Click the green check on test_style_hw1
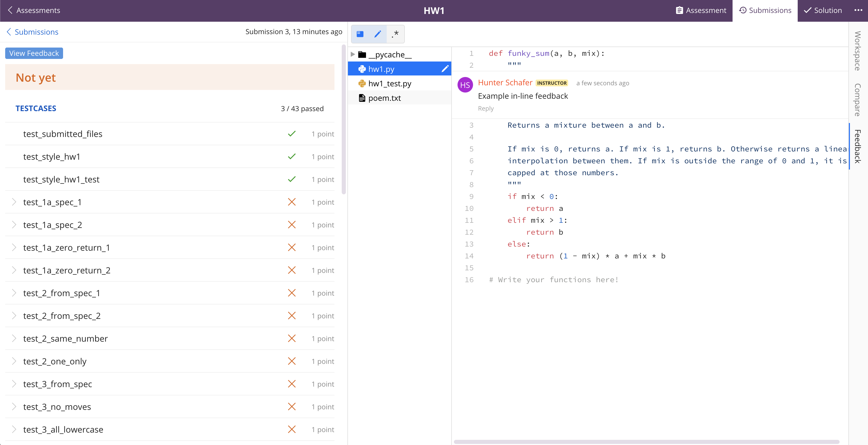 [292, 156]
